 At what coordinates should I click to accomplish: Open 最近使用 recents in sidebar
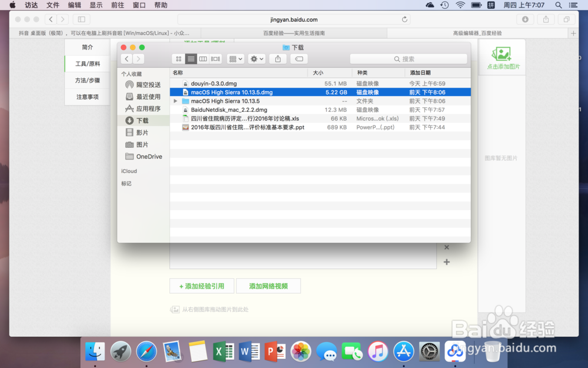[143, 97]
